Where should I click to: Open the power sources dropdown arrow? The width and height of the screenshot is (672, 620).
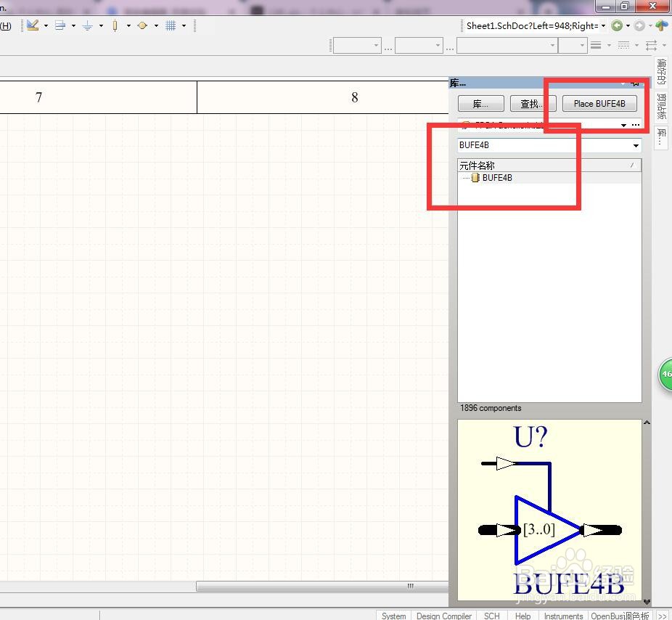[x=101, y=26]
